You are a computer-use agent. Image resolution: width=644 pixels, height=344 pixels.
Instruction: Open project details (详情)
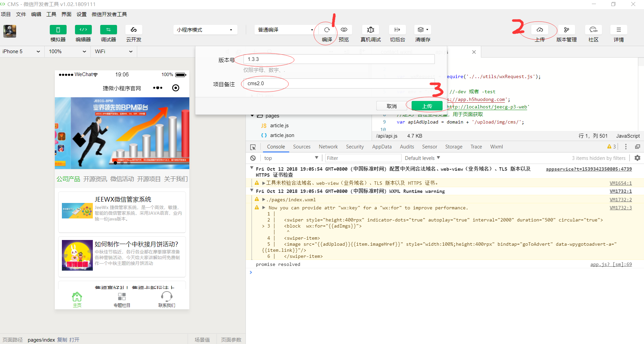point(619,30)
